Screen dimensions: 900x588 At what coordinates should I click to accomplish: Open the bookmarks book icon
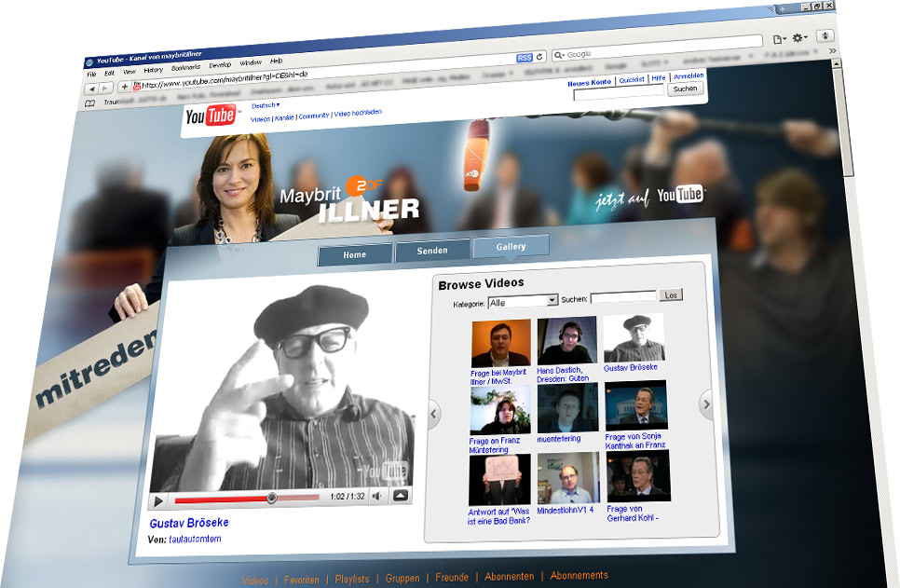point(89,103)
